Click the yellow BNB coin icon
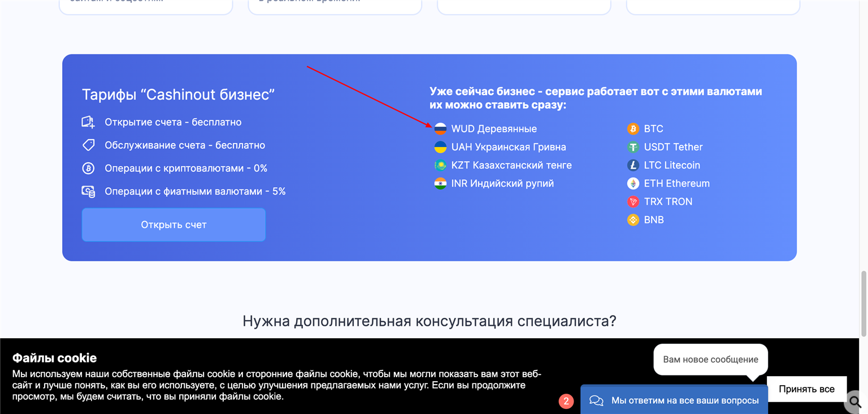The width and height of the screenshot is (868, 414). [633, 219]
